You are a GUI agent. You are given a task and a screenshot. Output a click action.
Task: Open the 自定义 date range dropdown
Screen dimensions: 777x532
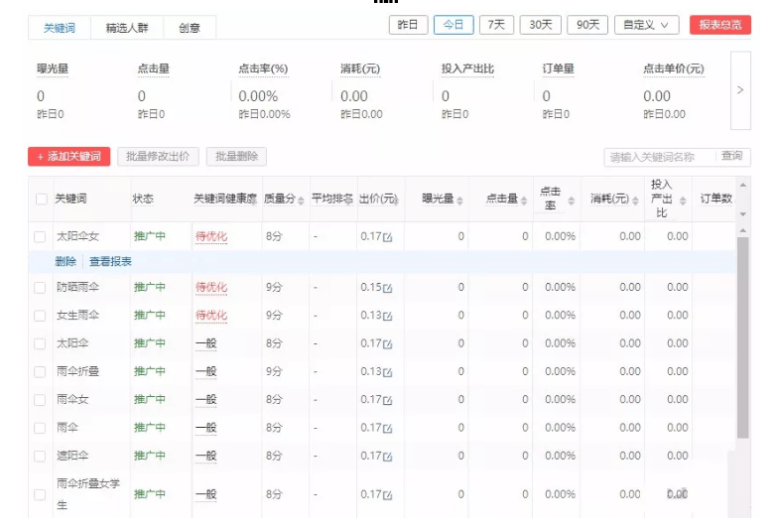pyautogui.click(x=646, y=25)
